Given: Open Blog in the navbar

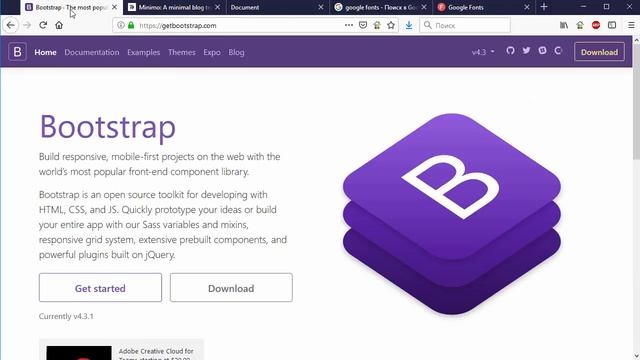Looking at the screenshot, I should (x=236, y=52).
